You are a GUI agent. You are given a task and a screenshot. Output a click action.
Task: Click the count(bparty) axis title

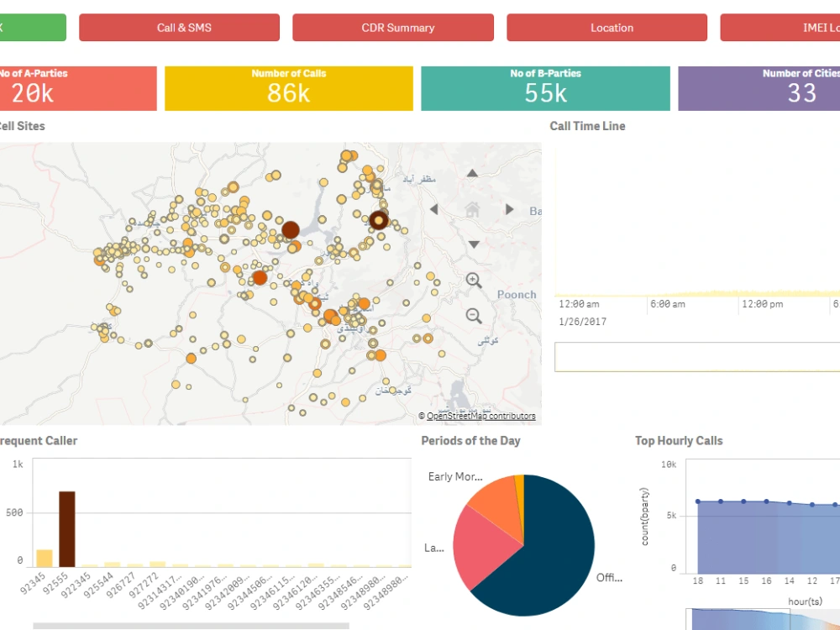(x=644, y=517)
